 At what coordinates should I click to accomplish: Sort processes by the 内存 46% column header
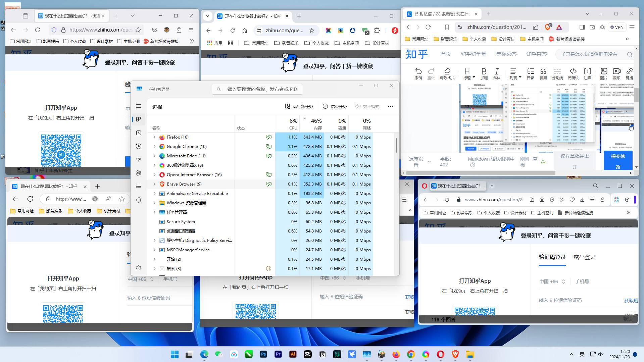pos(312,123)
